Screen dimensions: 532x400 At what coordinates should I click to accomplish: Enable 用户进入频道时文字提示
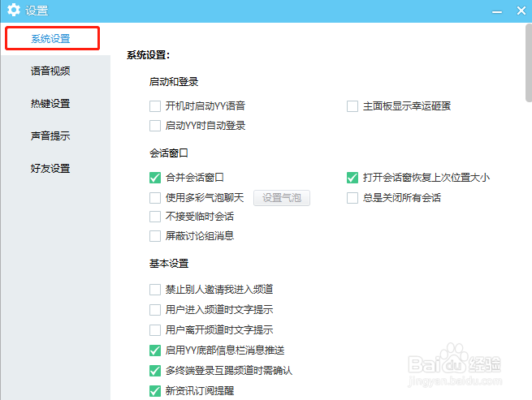(155, 309)
